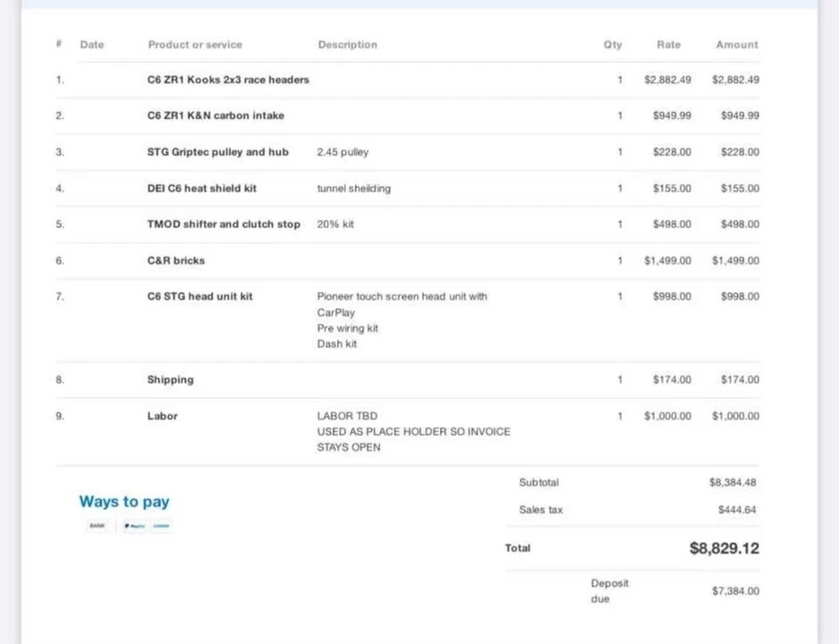Click the 'Amount' column header
Image resolution: width=839 pixels, height=644 pixels.
(737, 45)
